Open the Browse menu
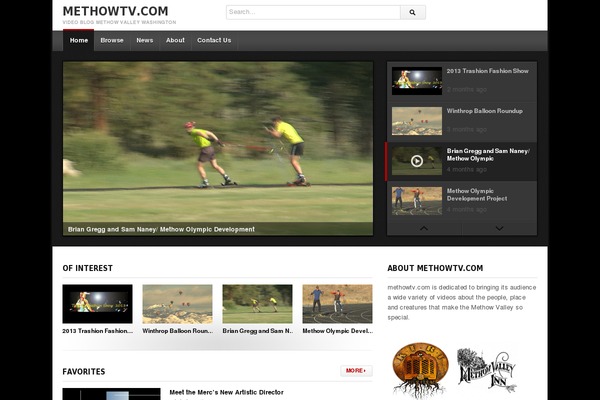The height and width of the screenshot is (400, 600). (x=112, y=40)
